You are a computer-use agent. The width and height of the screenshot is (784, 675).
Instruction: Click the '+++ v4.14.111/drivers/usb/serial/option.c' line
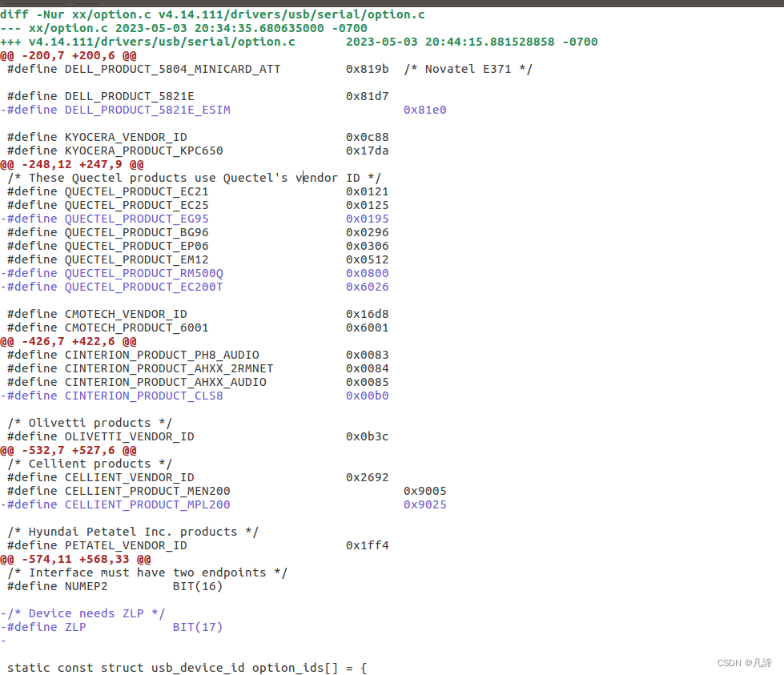299,42
